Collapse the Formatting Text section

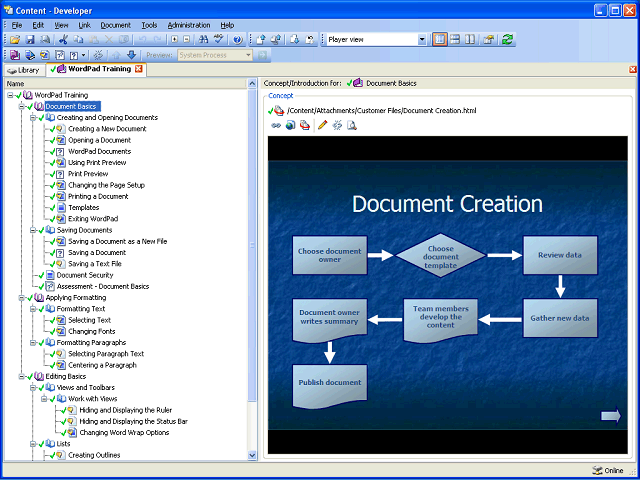point(33,309)
